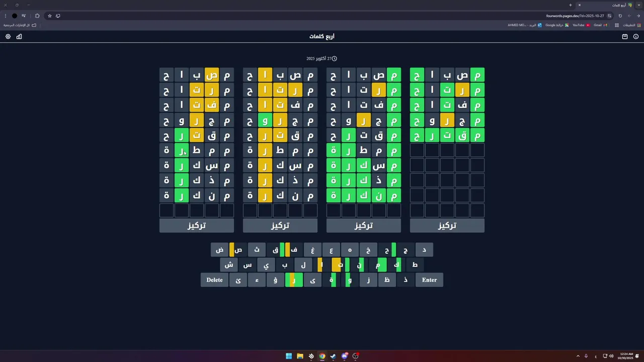Image resolution: width=644 pixels, height=362 pixels.
Task: Open the AHMED MO... bookmark
Action: click(525, 25)
